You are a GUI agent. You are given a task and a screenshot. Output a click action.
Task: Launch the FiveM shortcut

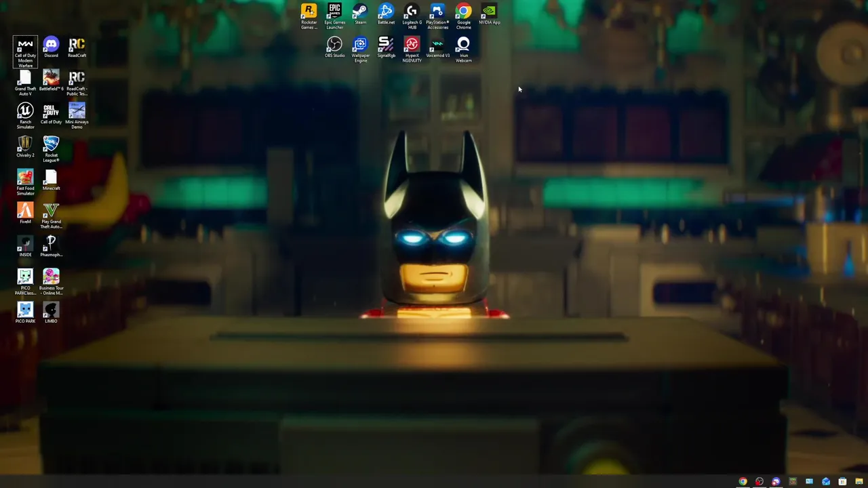pos(25,213)
